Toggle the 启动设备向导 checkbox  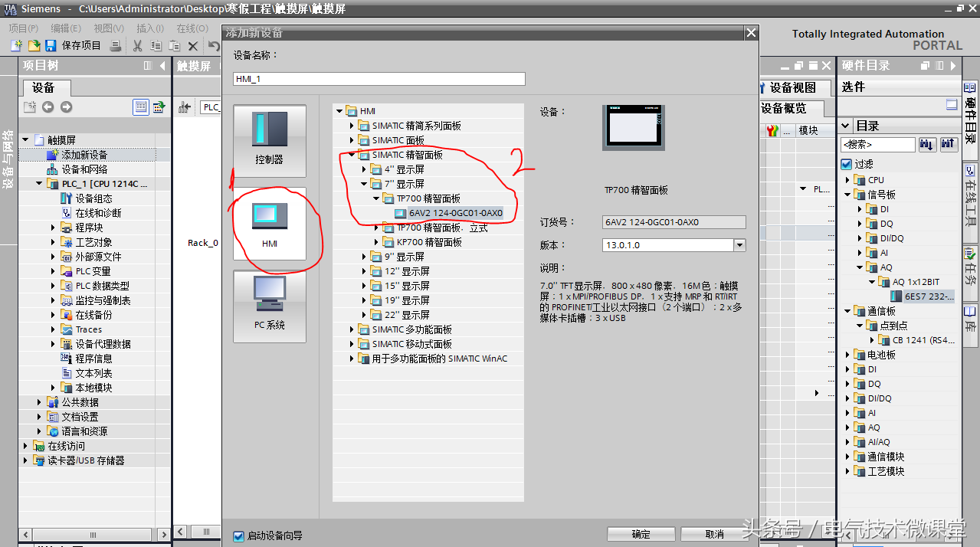click(238, 536)
